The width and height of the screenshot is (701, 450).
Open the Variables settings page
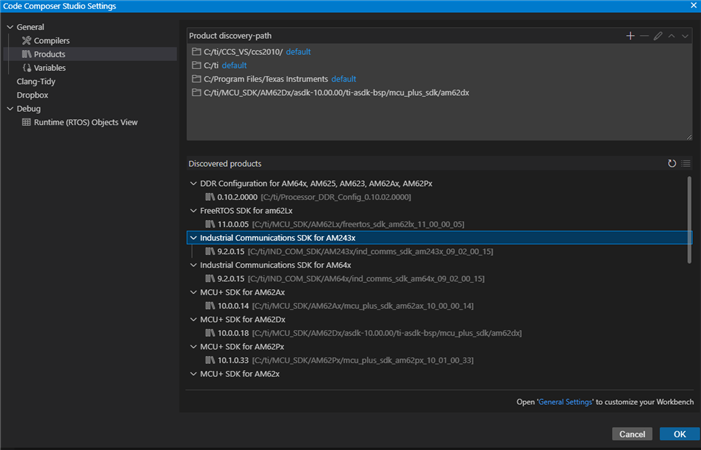click(x=90, y=68)
